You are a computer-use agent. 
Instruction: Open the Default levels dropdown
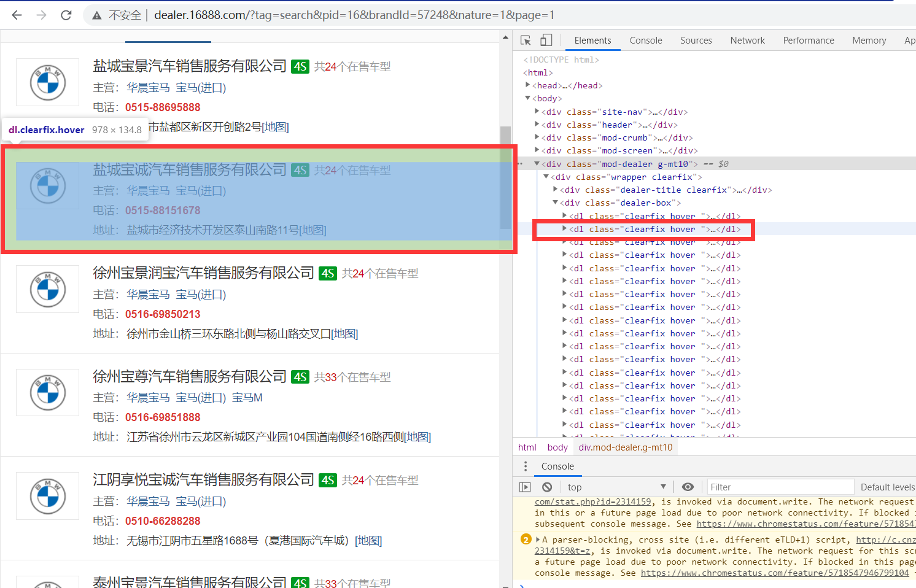[x=888, y=486]
